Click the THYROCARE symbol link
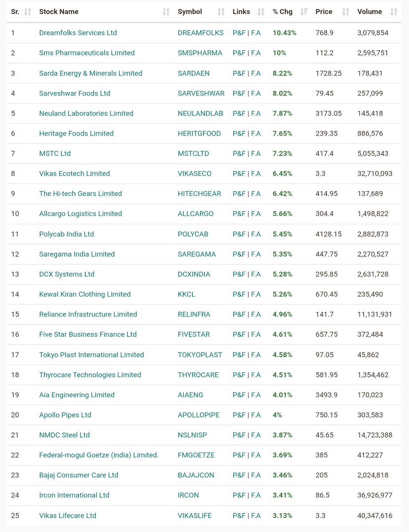Viewport: 409px width, 532px height. coord(198,375)
